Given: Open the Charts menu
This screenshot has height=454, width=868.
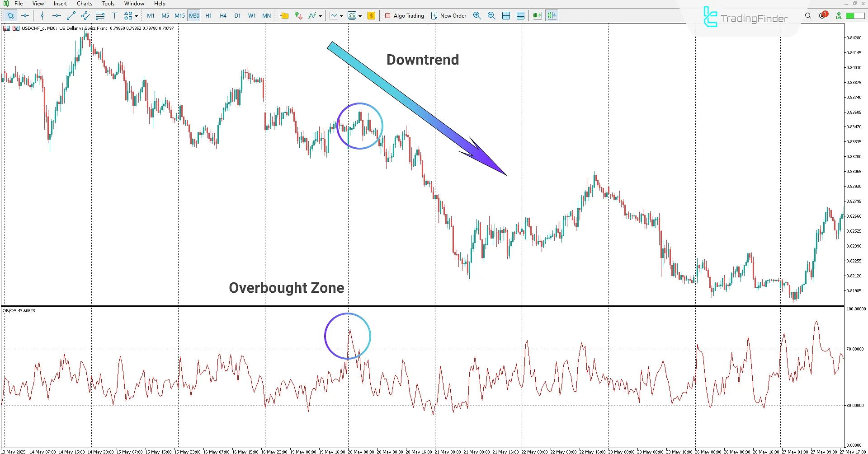Looking at the screenshot, I should click(84, 4).
